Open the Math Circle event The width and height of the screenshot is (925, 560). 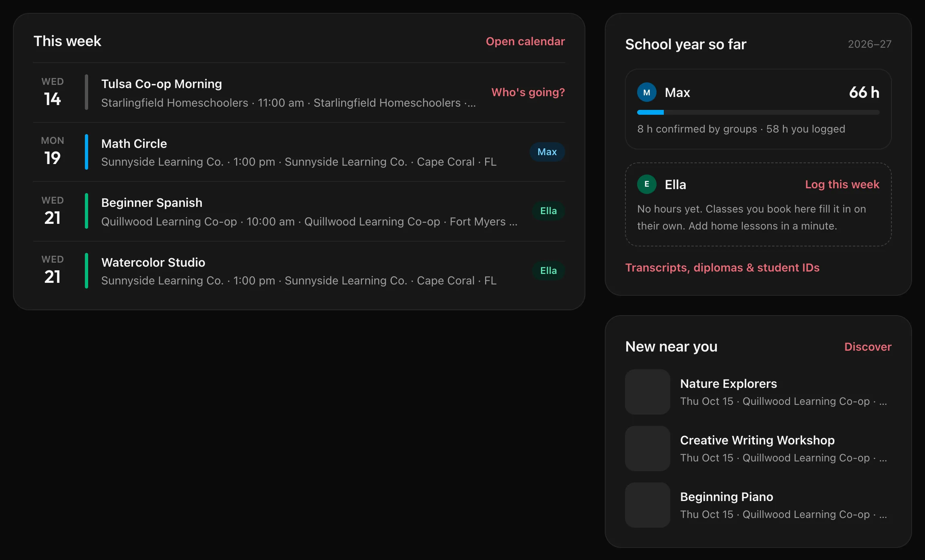click(299, 152)
